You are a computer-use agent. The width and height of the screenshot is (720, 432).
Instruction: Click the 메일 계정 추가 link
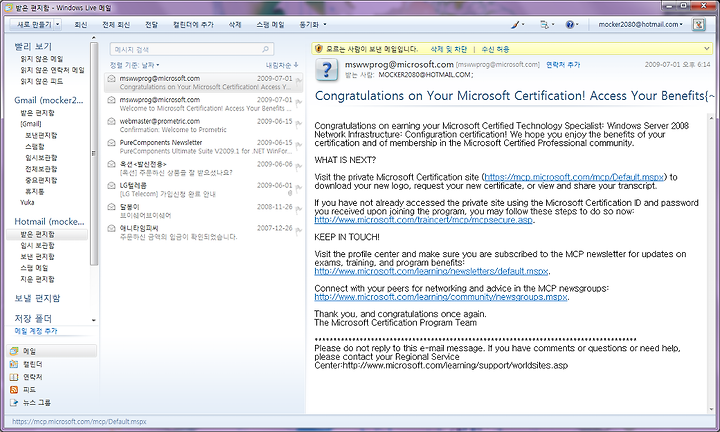pos(36,331)
